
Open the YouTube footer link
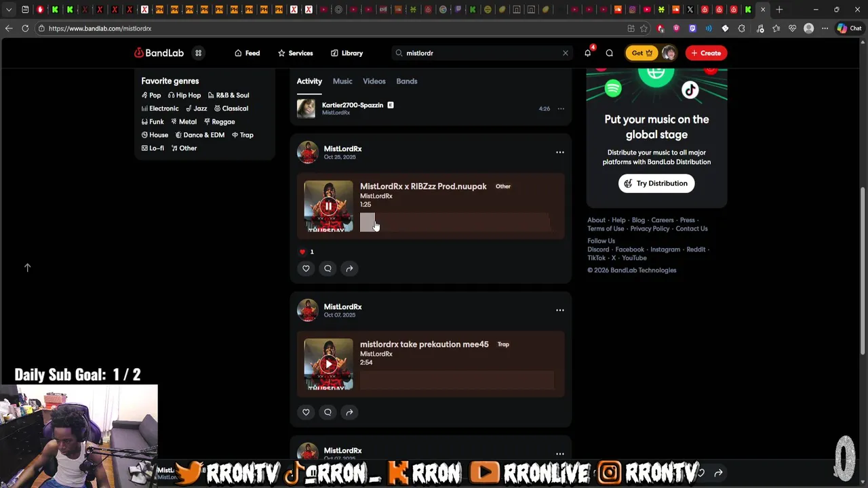[x=634, y=258]
